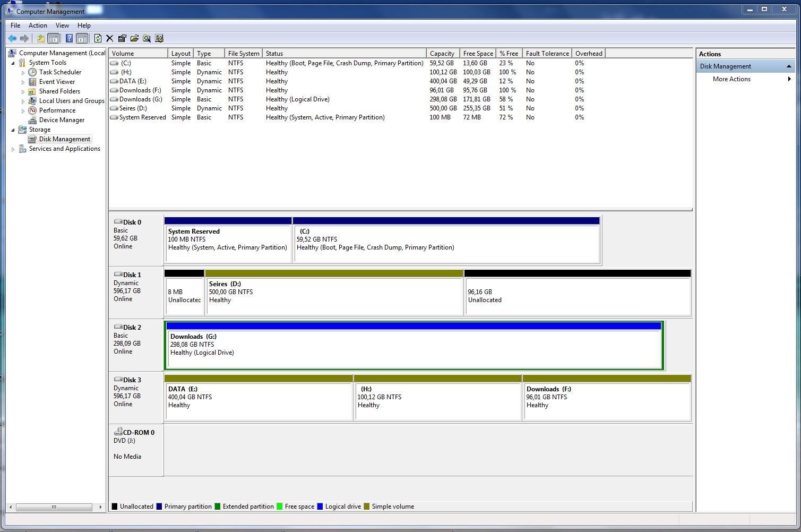
Task: Click the console tree horizontal scrollbar left arrow
Action: coord(11,507)
